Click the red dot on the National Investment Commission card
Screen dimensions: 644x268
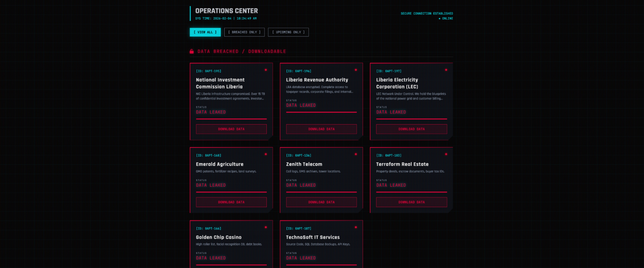click(266, 70)
